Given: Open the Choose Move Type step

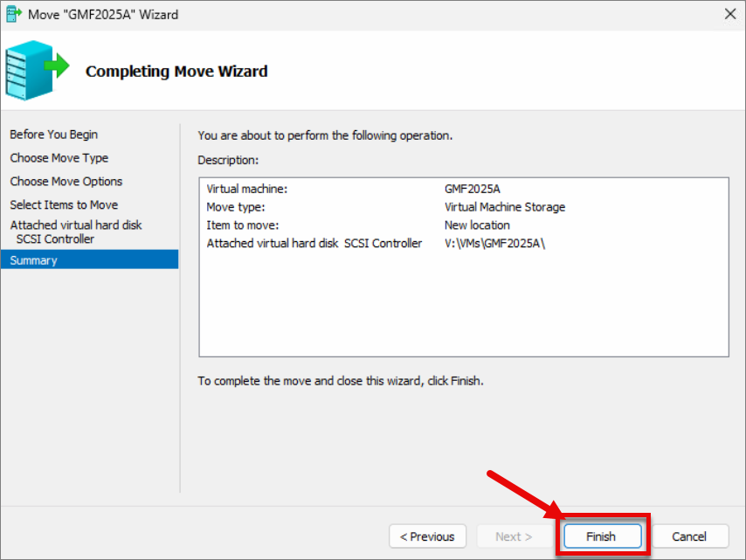Looking at the screenshot, I should point(59,158).
